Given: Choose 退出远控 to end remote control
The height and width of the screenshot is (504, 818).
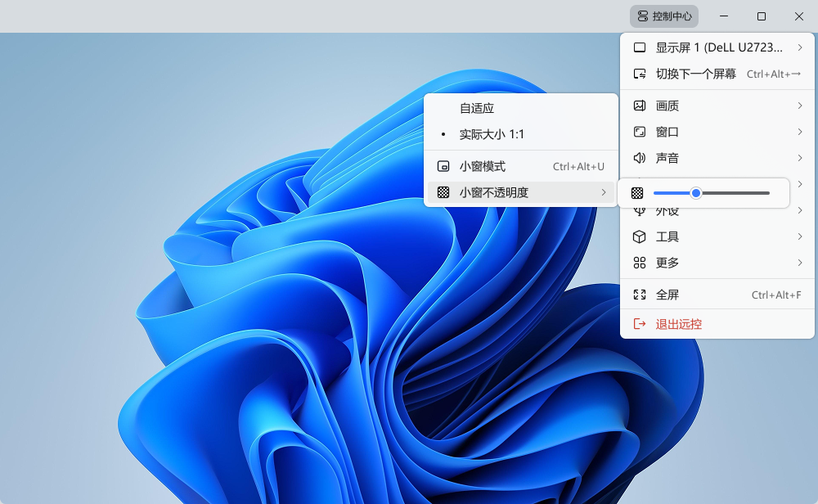Looking at the screenshot, I should tap(717, 324).
